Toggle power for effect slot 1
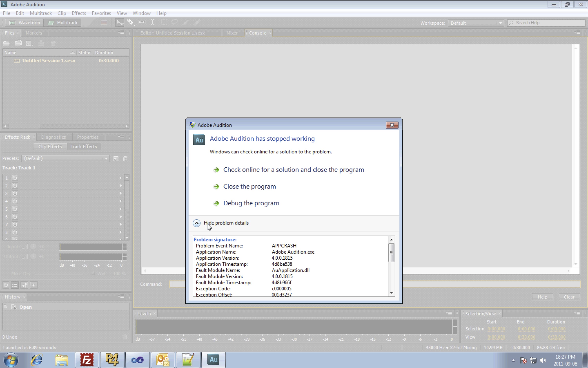Viewport: 588px width, 368px height. (15, 178)
